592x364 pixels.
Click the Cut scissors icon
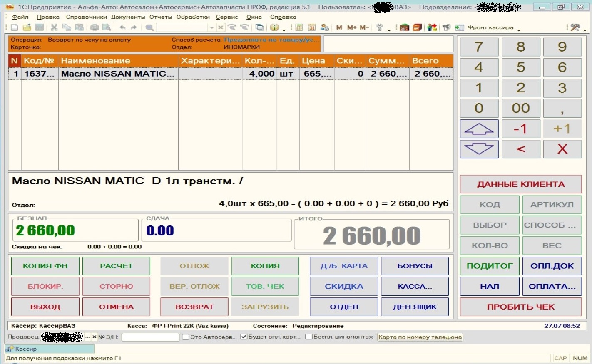(x=54, y=27)
